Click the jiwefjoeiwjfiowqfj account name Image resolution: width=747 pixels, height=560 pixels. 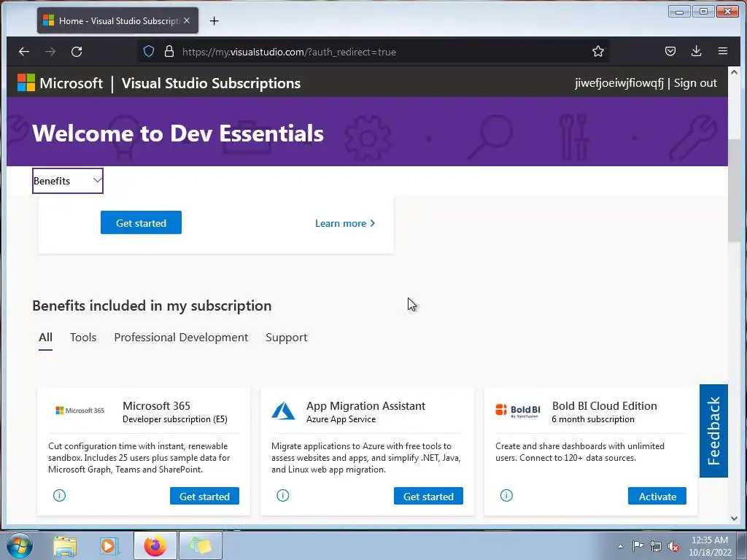click(619, 83)
